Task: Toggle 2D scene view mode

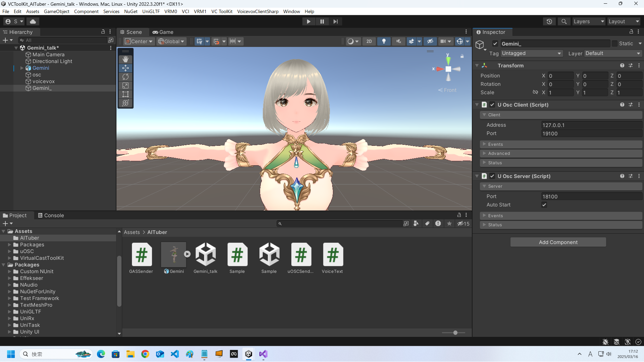Action: point(369,41)
